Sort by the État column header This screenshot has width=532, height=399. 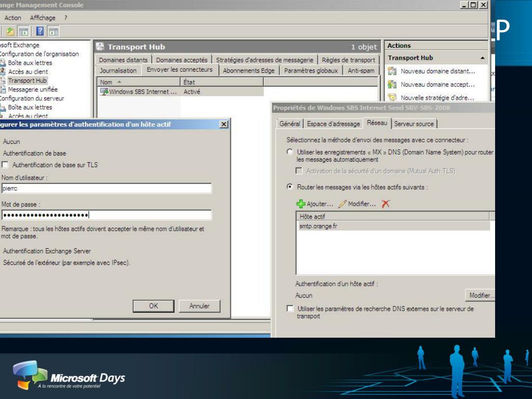222,82
